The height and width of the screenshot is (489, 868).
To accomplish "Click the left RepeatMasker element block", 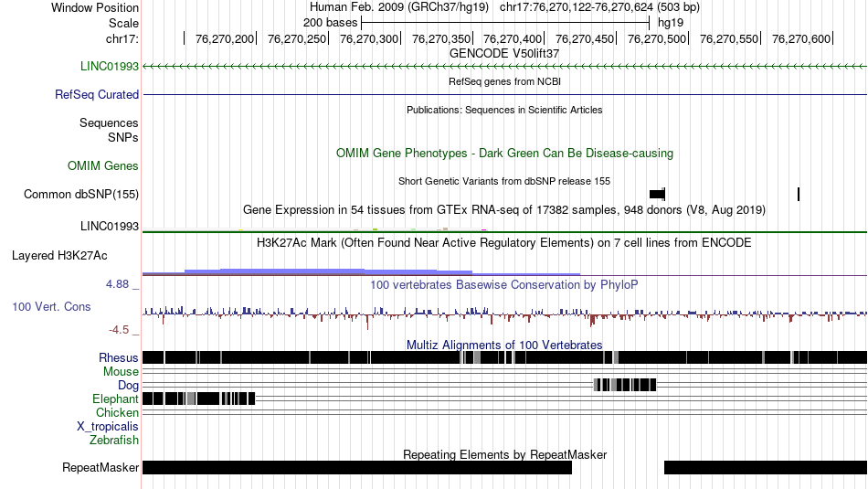I will click(357, 467).
